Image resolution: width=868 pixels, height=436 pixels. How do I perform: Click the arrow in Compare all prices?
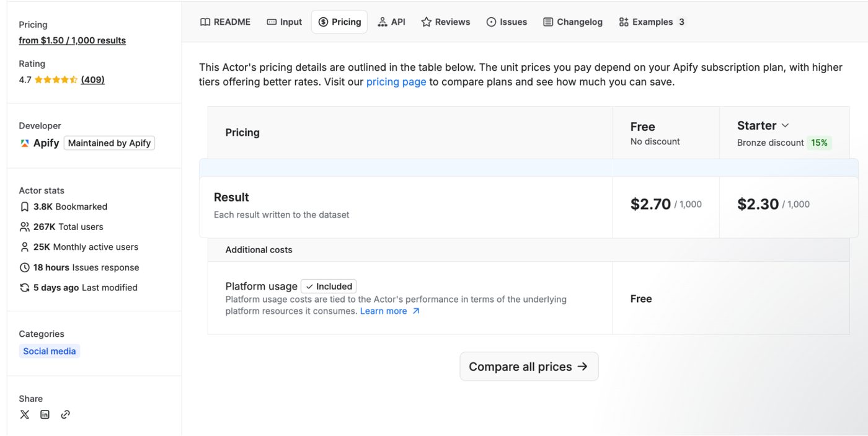[582, 367]
